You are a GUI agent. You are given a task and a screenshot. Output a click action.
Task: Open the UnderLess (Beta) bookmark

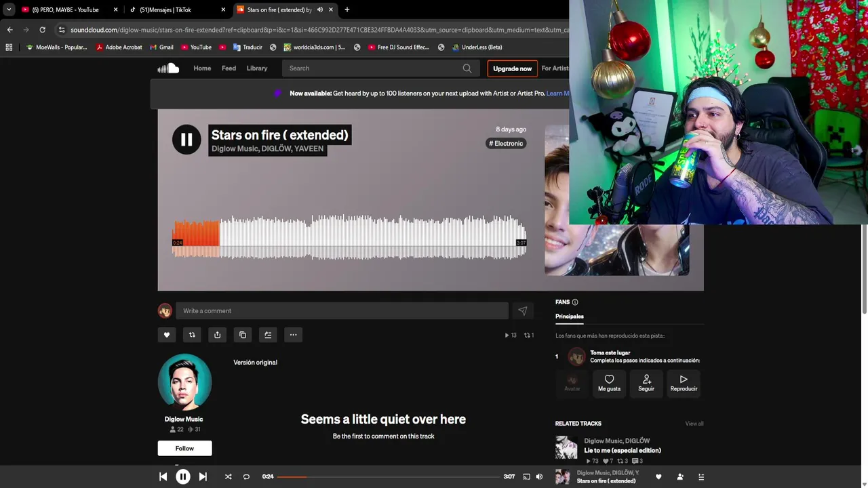476,47
